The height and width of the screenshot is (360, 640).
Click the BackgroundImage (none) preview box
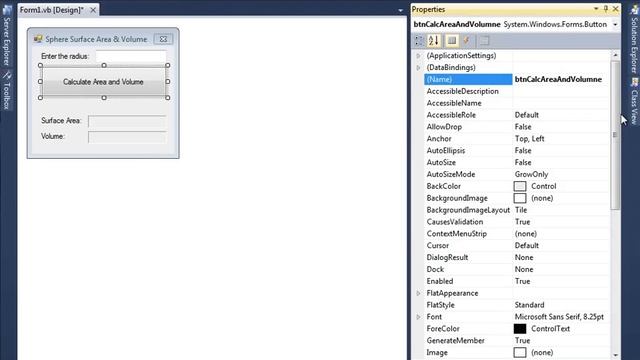pos(520,198)
